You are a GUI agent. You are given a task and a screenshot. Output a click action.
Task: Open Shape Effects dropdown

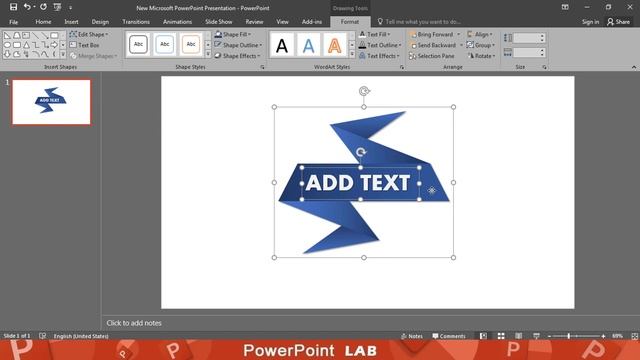pyautogui.click(x=237, y=56)
